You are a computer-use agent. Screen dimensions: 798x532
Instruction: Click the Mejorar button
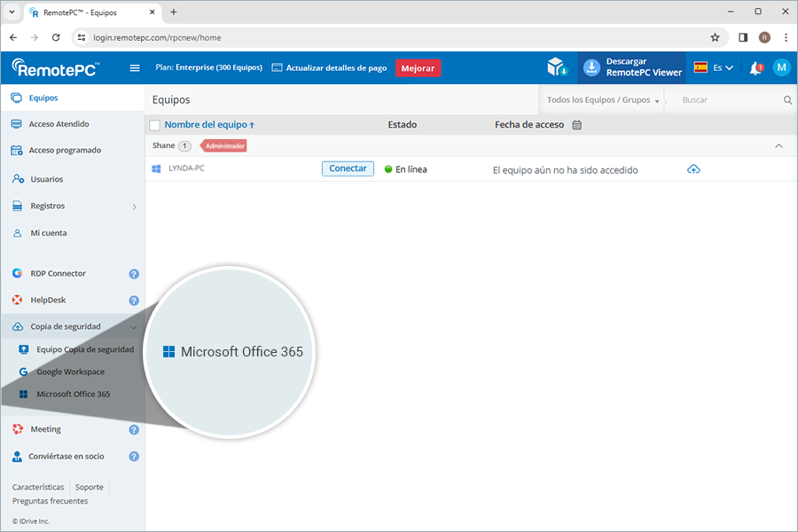(x=418, y=67)
